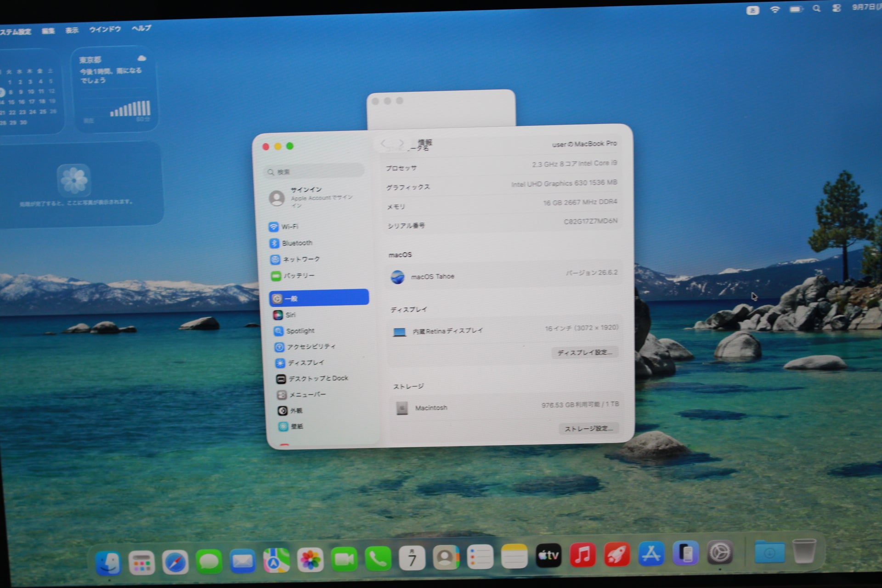Click the ディスプレイ設定… button
The width and height of the screenshot is (882, 588).
[585, 352]
